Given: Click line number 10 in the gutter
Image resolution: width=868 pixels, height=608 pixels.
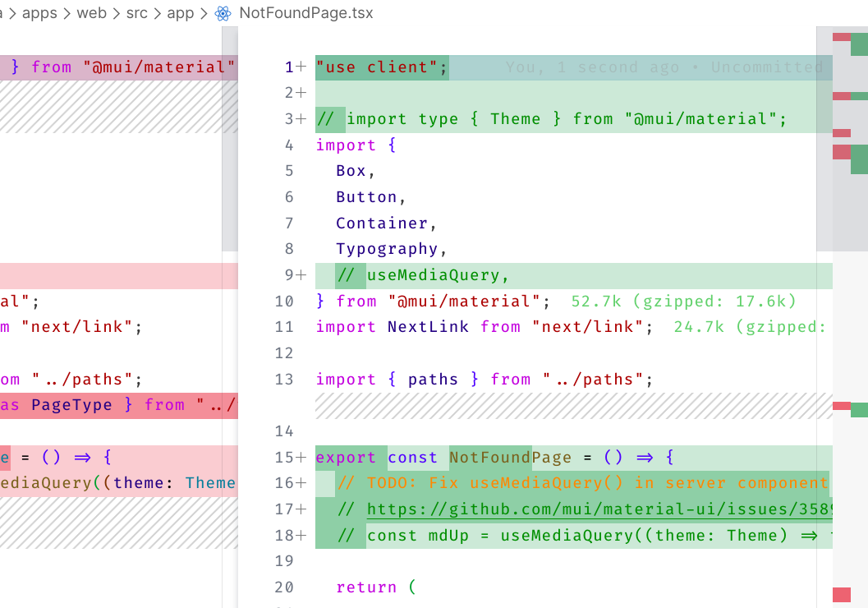Looking at the screenshot, I should click(x=284, y=301).
